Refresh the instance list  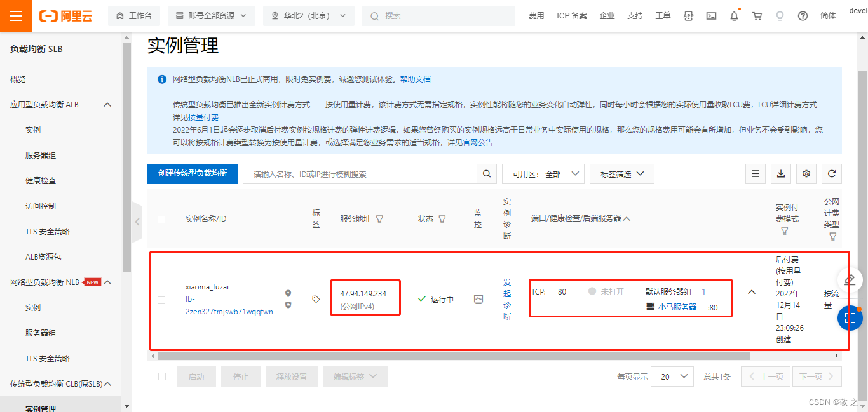[832, 174]
